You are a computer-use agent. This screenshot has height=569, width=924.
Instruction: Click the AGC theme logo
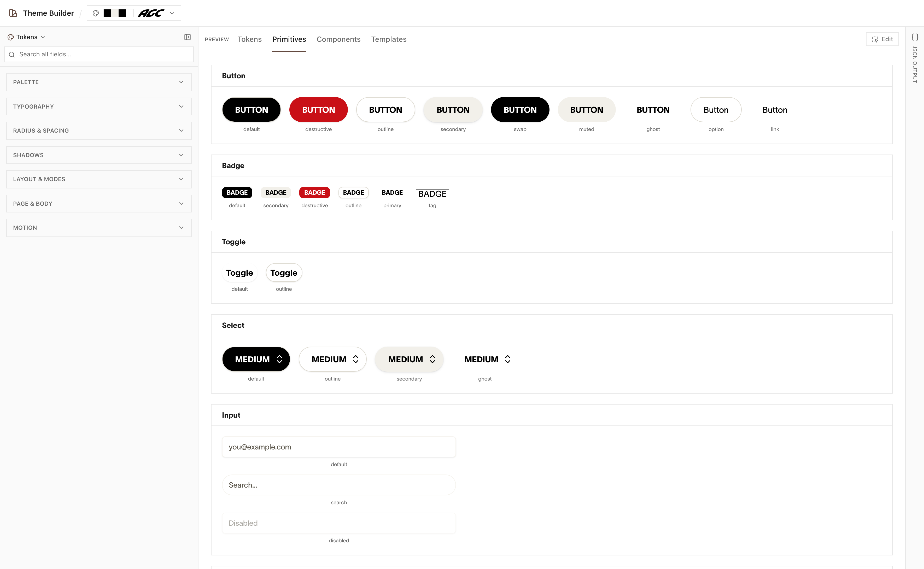(x=151, y=13)
